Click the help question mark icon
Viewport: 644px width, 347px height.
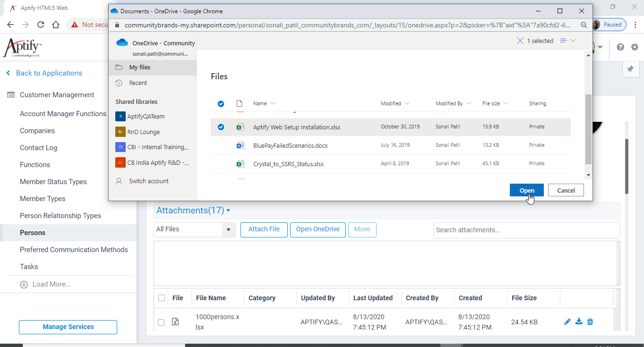tap(620, 47)
